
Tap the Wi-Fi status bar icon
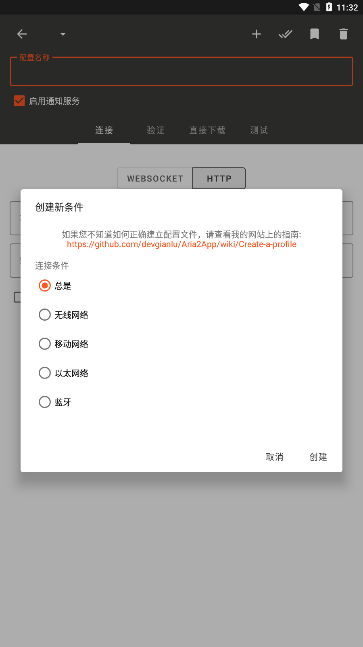[x=304, y=7]
